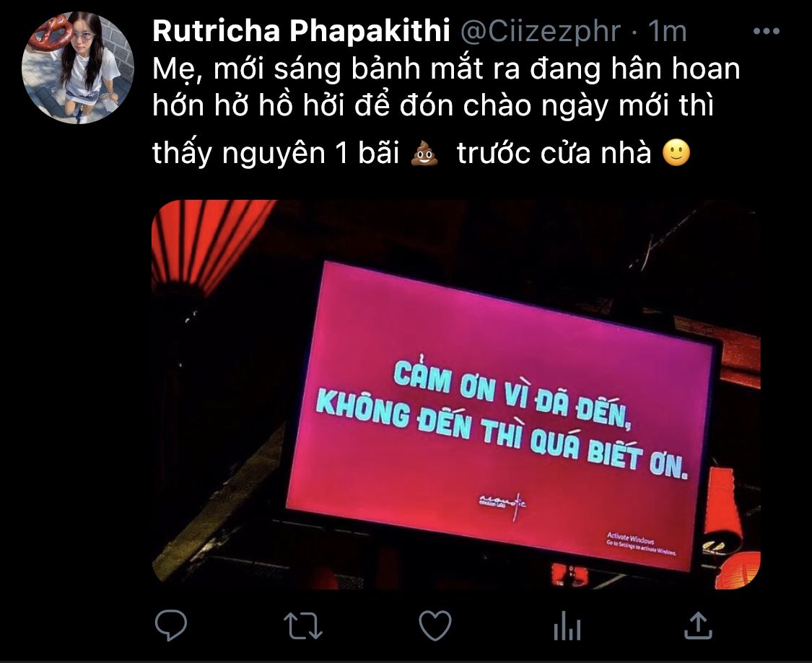Expand the three-dot more options menu

click(x=767, y=31)
